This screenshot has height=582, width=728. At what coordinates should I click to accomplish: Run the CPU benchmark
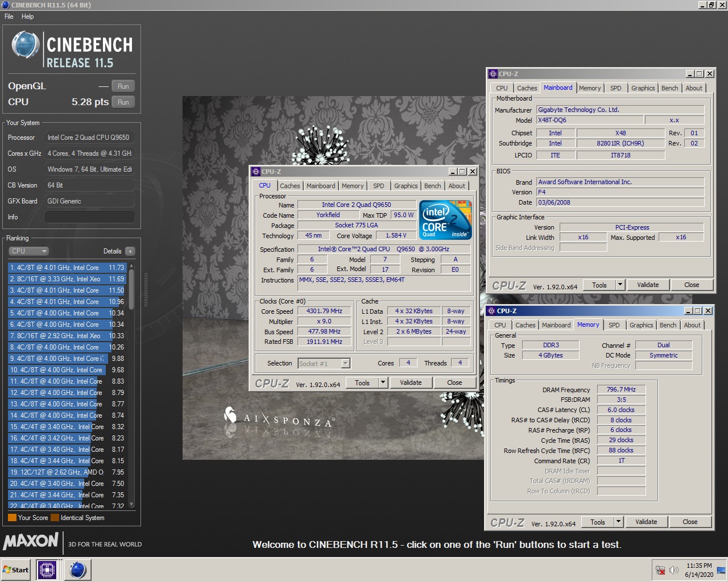tap(123, 102)
